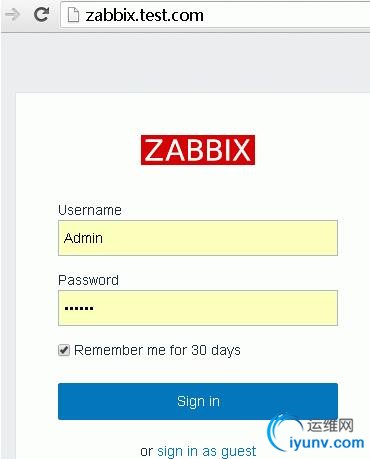Focus the Password input field
370x459 pixels.
[x=198, y=308]
